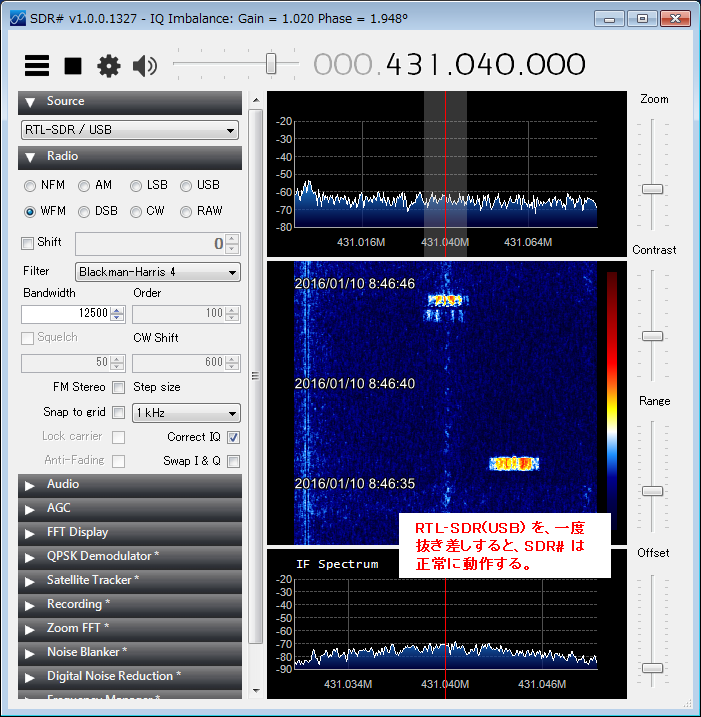Viewport: 701px width, 717px height.
Task: Enable Swap I & Q checkbox
Action: [233, 461]
